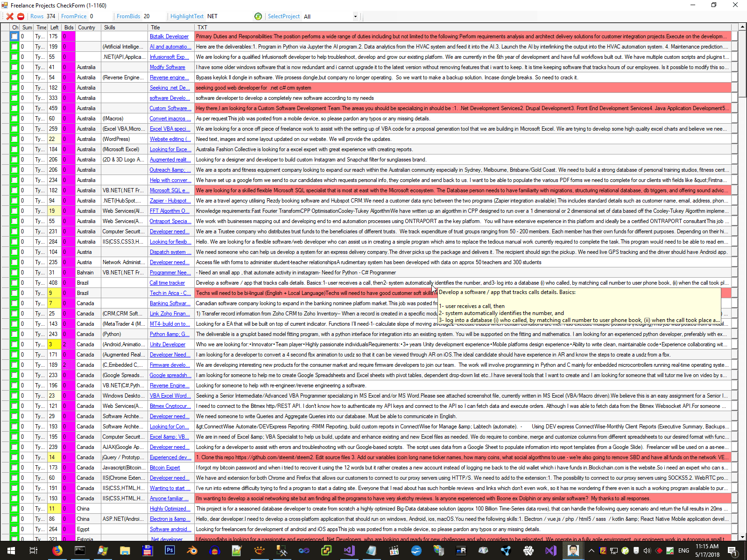Open Notepad++ from the taskbar
747x560 pixels.
pyautogui.click(x=237, y=551)
